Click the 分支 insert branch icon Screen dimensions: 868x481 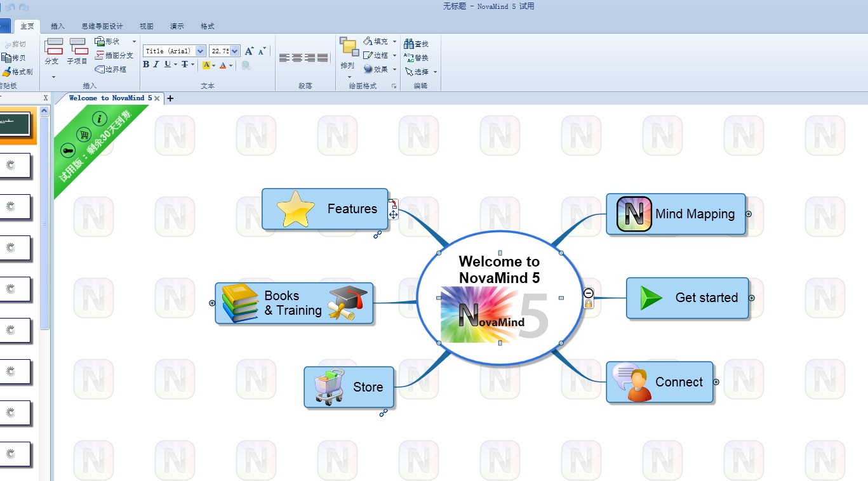point(53,46)
